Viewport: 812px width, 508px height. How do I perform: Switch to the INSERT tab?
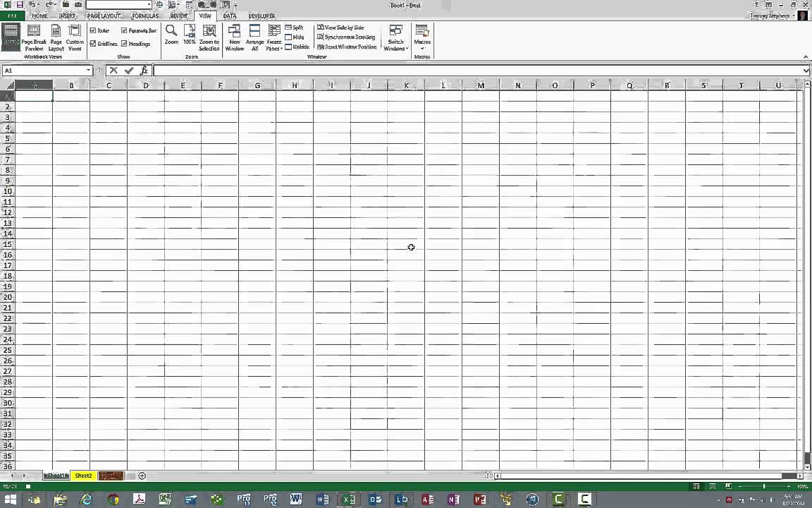coord(67,16)
